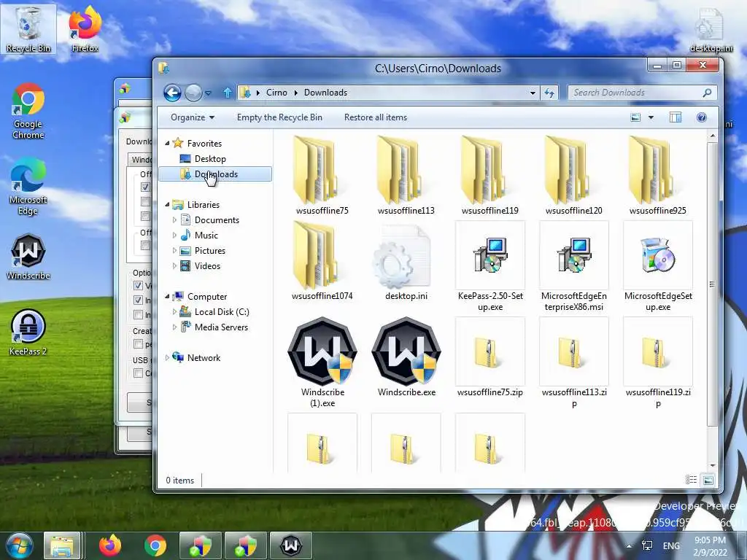Expand the Documents library
Viewport: 747px width, 560px height.
click(x=174, y=220)
